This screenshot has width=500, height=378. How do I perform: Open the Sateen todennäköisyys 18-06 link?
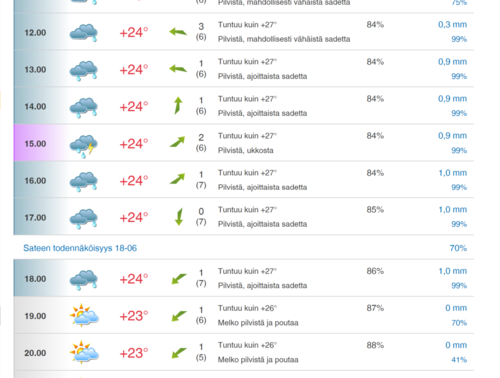tap(80, 248)
